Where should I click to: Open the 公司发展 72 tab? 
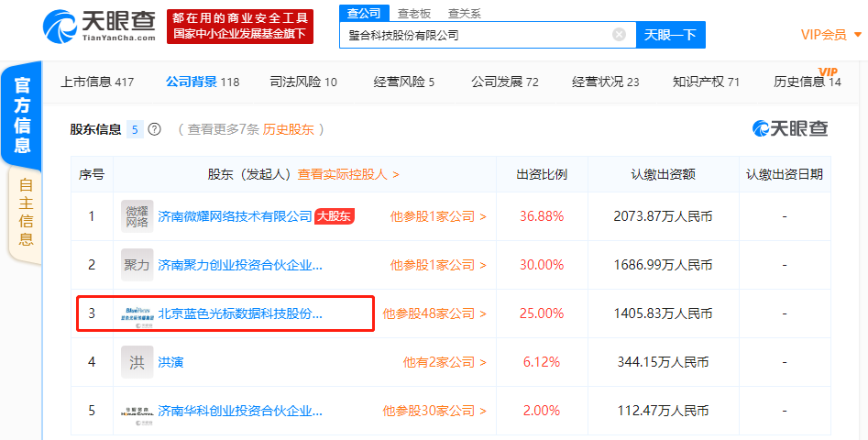point(505,82)
